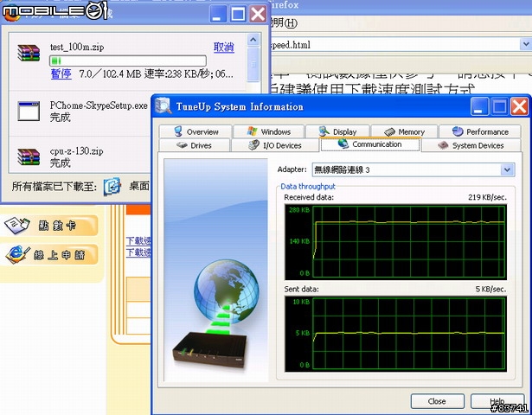Click the 5 KB/sec. sent rate value

490,290
